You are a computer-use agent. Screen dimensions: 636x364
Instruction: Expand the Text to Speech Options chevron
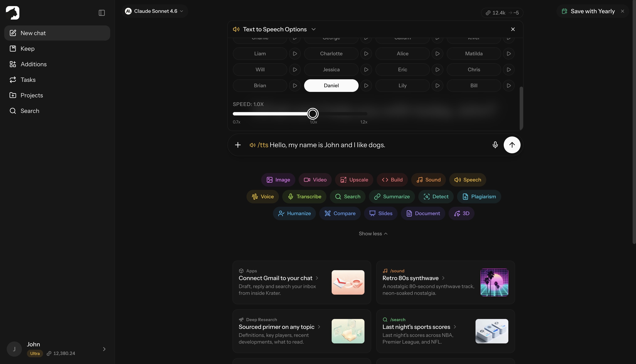click(313, 29)
